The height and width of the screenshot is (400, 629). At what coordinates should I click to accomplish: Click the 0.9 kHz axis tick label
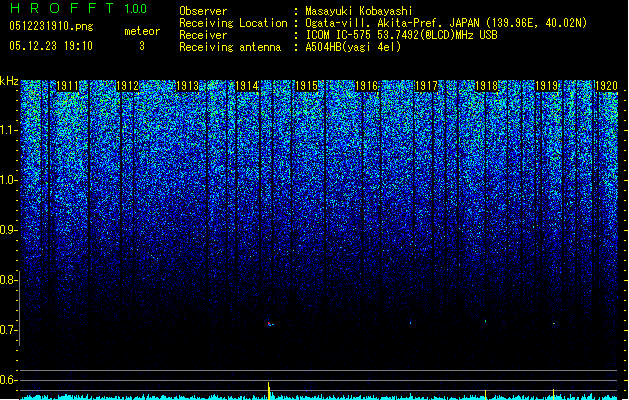(x=9, y=230)
